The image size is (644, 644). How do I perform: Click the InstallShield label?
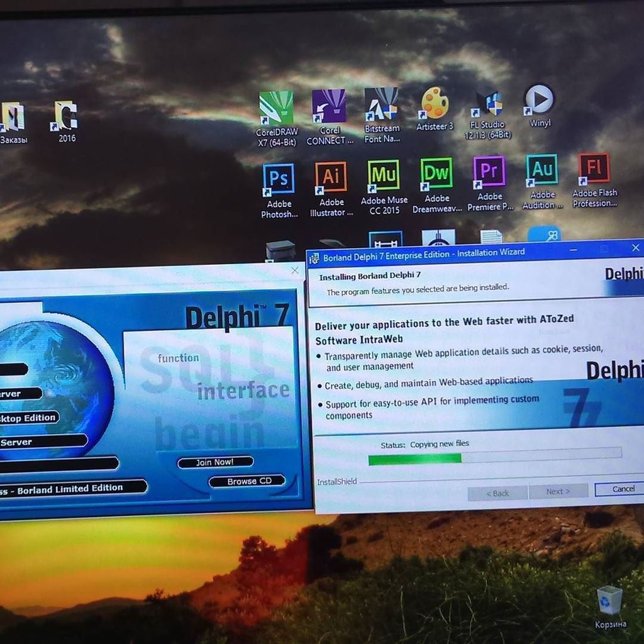coord(337,481)
